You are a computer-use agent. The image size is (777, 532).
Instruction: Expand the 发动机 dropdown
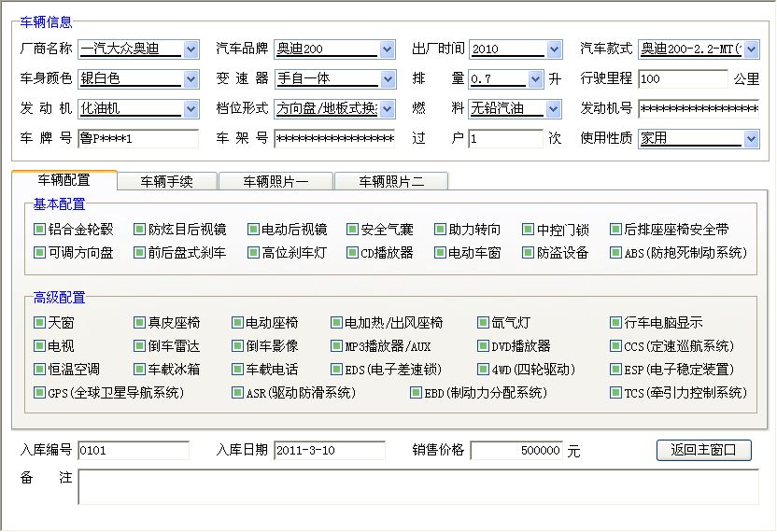coord(191,108)
